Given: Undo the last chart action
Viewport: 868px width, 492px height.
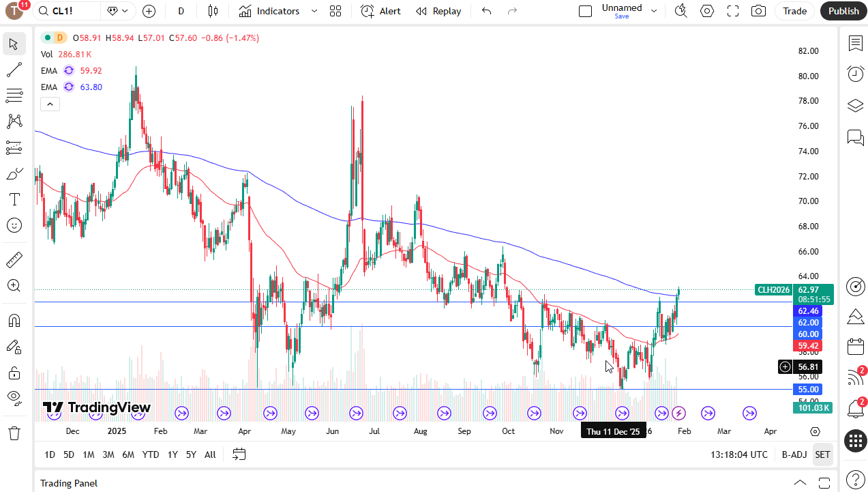Looking at the screenshot, I should (486, 11).
